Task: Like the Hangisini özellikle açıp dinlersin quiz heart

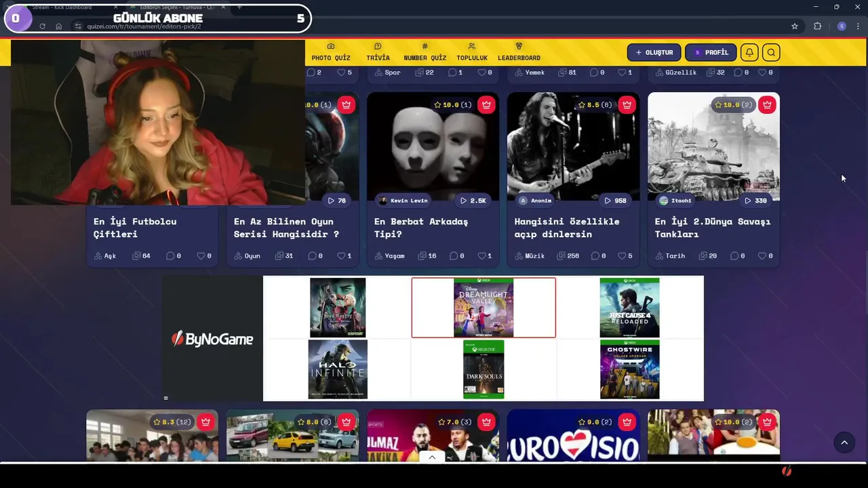Action: coord(621,256)
